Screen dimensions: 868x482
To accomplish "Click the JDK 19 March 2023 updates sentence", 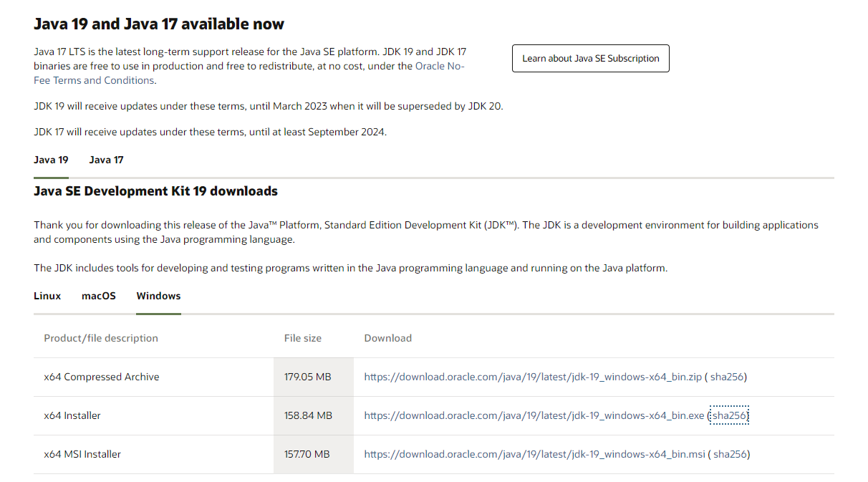I will (269, 106).
